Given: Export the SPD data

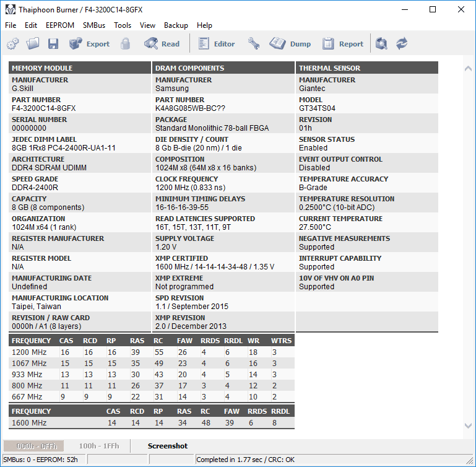Looking at the screenshot, I should 89,44.
